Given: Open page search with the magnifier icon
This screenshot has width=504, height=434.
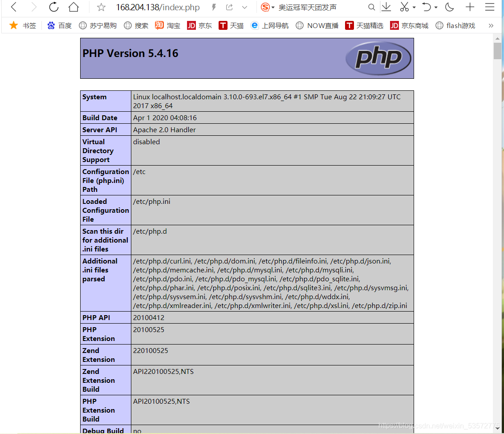Looking at the screenshot, I should click(x=372, y=7).
